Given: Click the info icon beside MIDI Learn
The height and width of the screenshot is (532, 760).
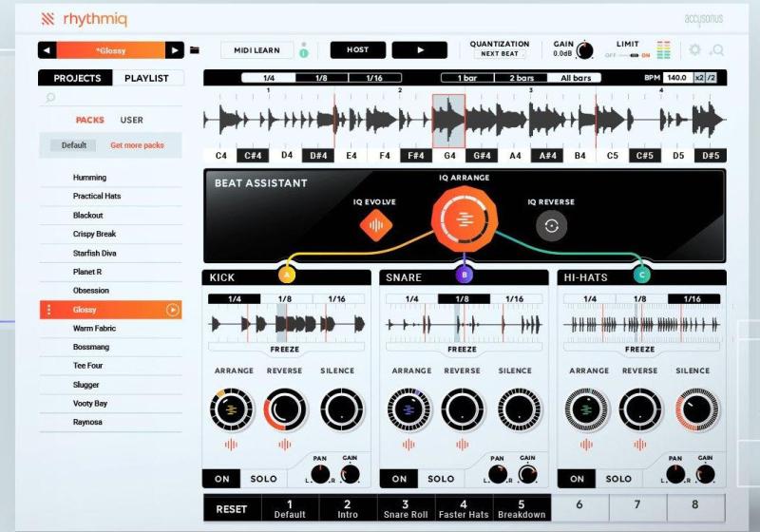Looking at the screenshot, I should coord(304,51).
